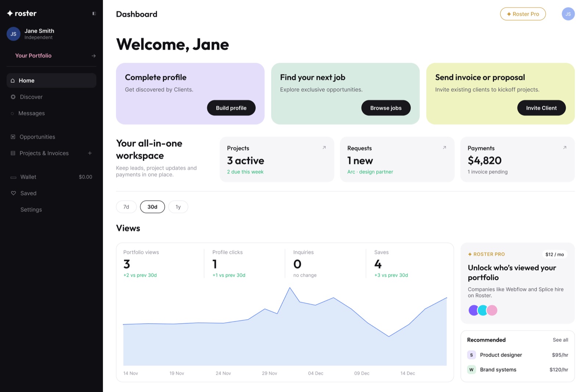Click Jane Smith name in sidebar
588x392 pixels.
pos(39,31)
